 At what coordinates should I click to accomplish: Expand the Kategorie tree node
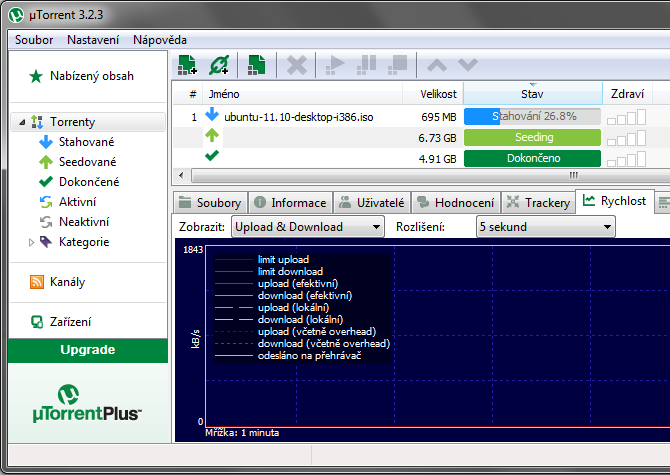pyautogui.click(x=31, y=242)
